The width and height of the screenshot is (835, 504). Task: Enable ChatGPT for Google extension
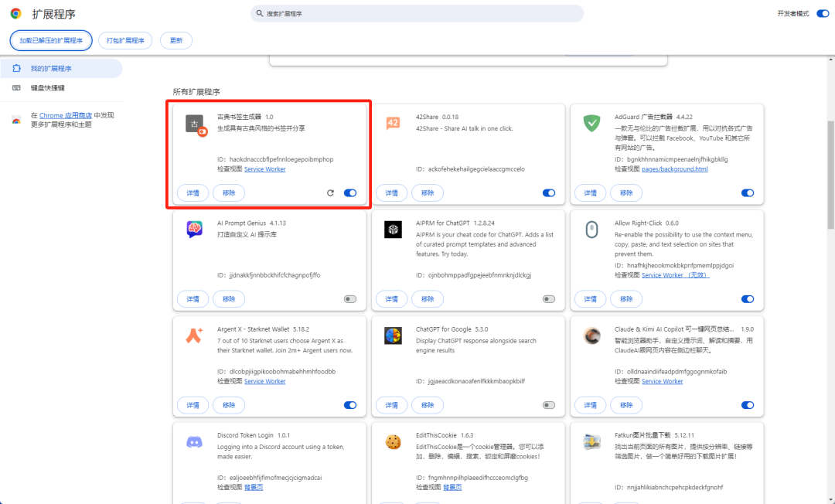(548, 405)
